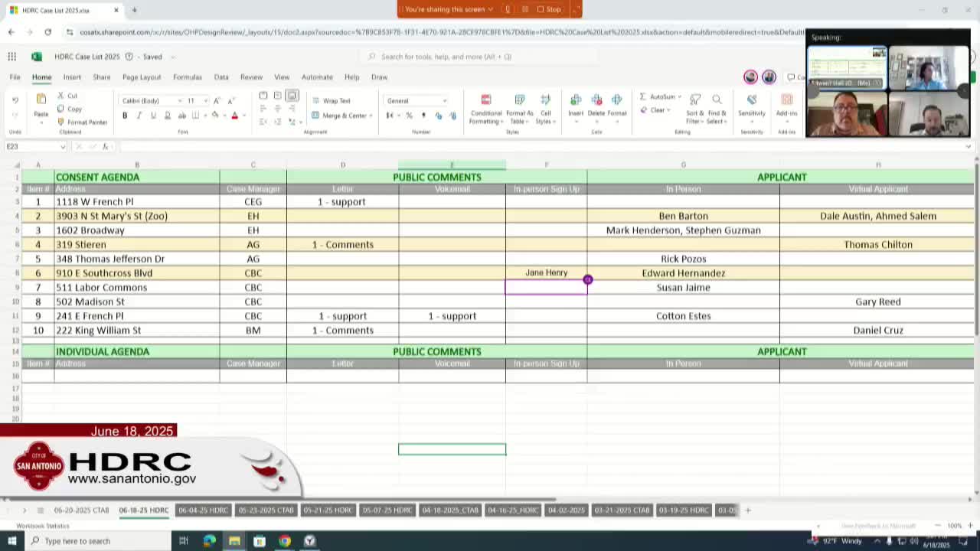The height and width of the screenshot is (551, 980).
Task: Apply Strikethrough formatting
Action: coord(181,116)
